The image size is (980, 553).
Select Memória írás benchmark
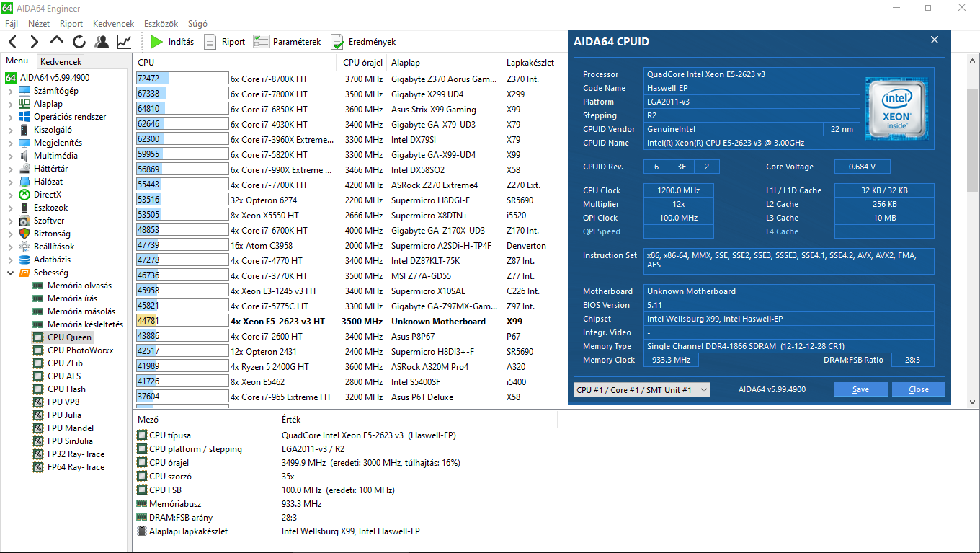pyautogui.click(x=72, y=298)
